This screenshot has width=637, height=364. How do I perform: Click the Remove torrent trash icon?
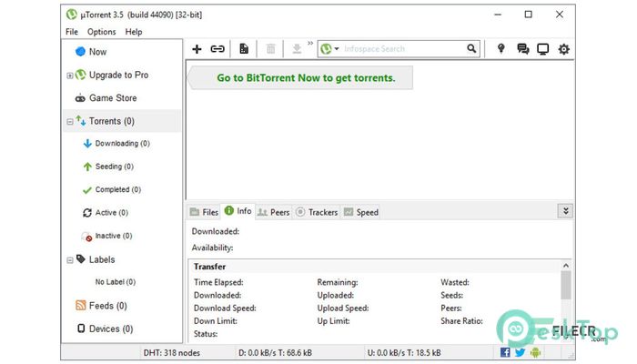click(x=270, y=49)
